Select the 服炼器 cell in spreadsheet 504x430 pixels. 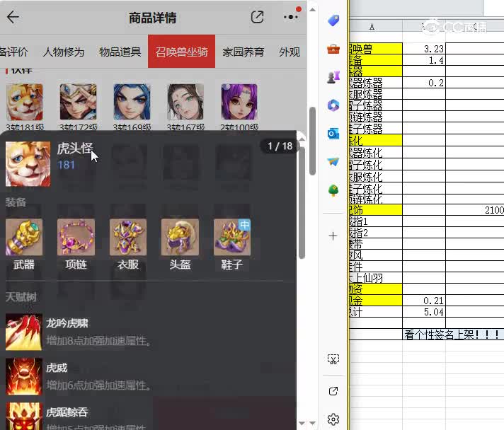[375, 94]
